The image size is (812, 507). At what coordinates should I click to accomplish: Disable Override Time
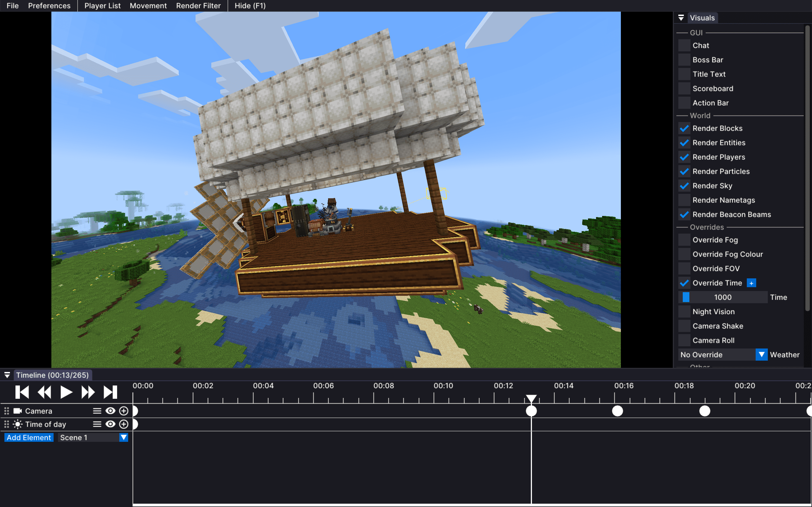684,283
